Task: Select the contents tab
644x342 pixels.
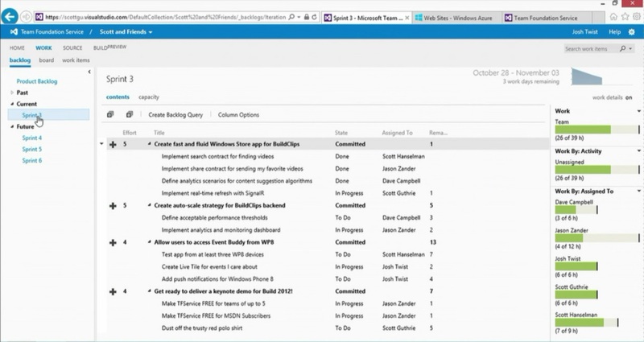Action: (x=118, y=97)
